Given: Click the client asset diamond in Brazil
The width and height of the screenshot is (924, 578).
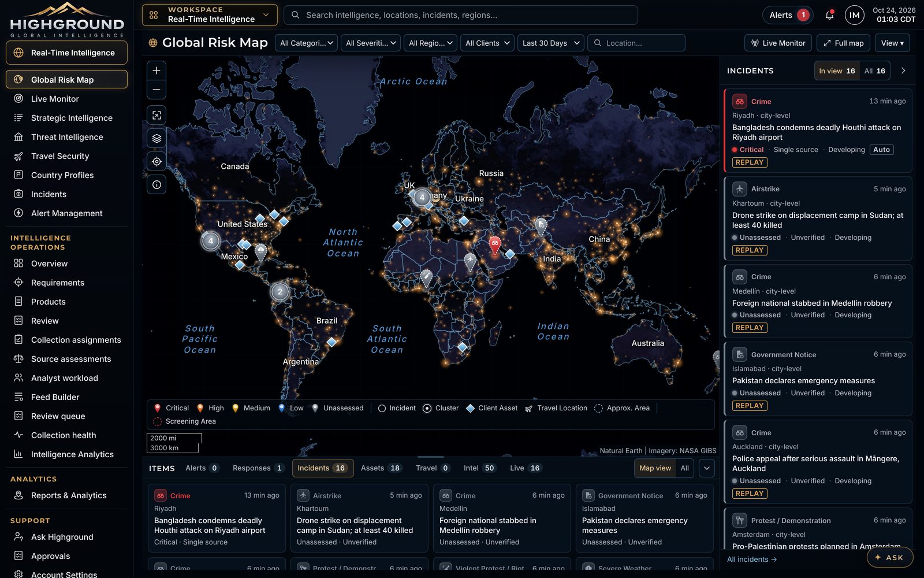Looking at the screenshot, I should [331, 342].
